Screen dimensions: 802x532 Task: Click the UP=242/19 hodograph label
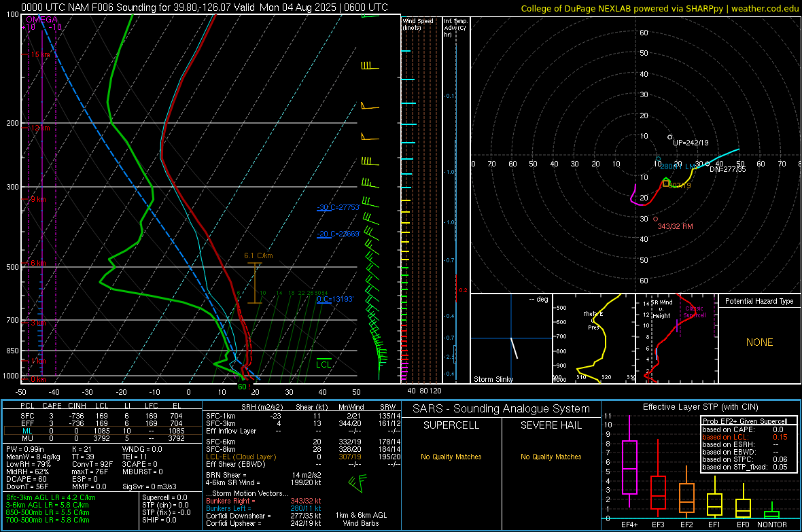pyautogui.click(x=691, y=143)
